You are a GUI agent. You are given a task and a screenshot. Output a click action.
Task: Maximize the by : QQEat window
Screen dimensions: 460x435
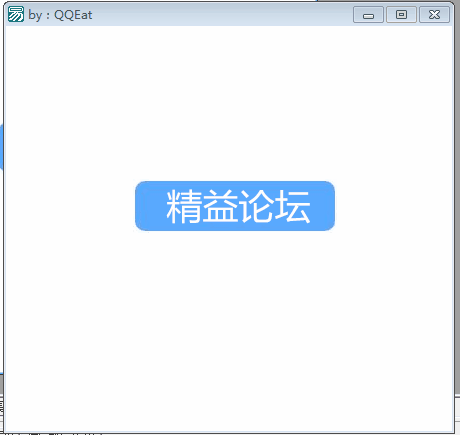[401, 15]
